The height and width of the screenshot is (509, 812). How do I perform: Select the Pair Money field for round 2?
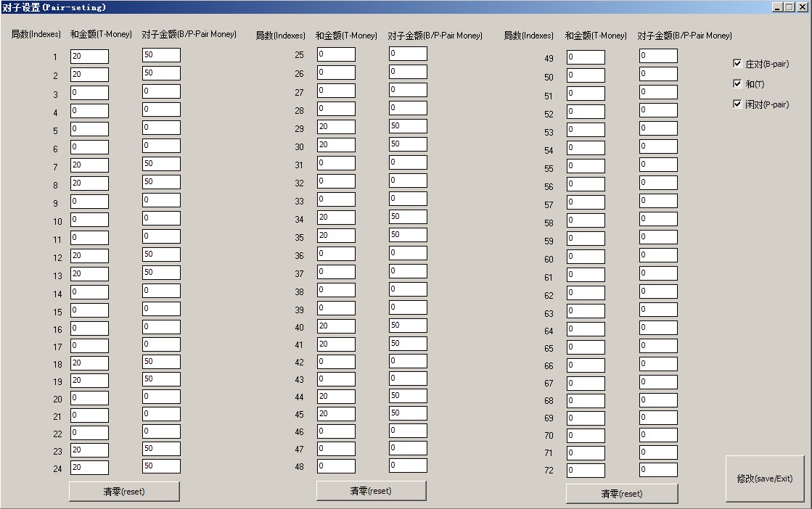pos(161,74)
